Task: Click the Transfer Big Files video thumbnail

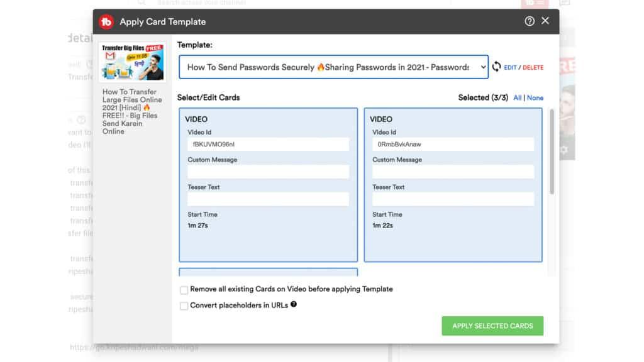Action: (x=133, y=62)
